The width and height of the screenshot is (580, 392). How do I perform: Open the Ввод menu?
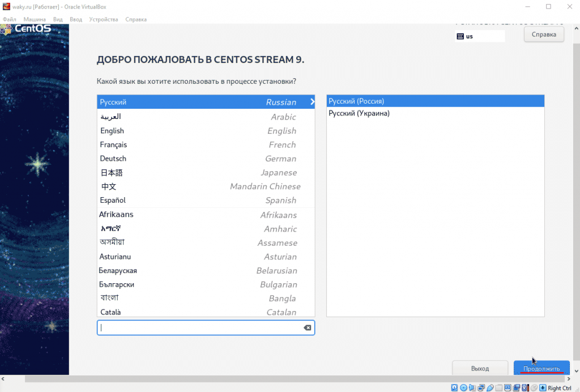(76, 19)
